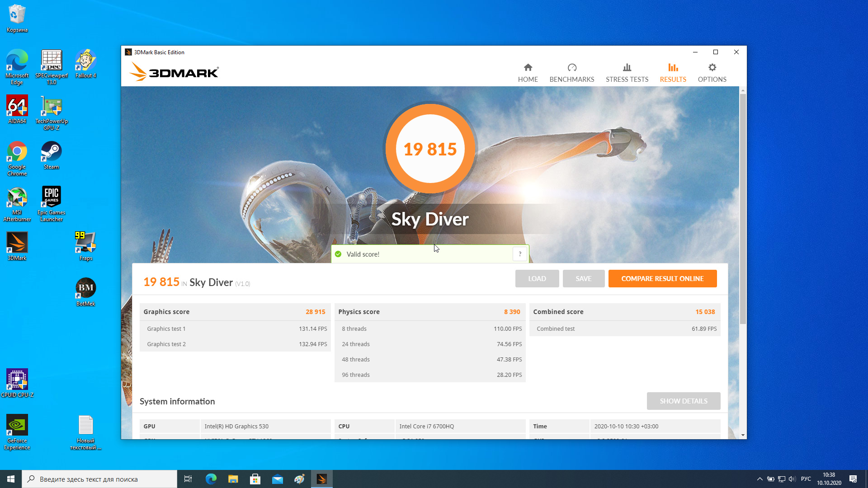Click the 3DMark vertical scrollbar thumb
This screenshot has width=868, height=488.
[x=743, y=208]
